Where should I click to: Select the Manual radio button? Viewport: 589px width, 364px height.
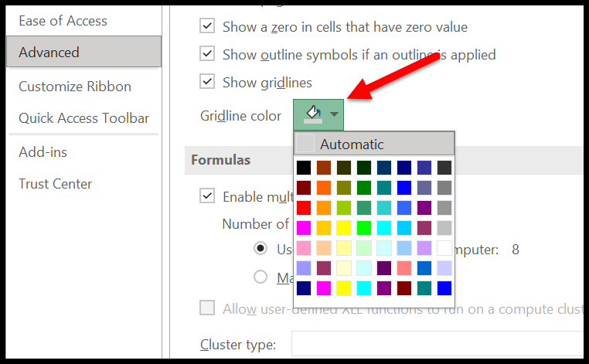click(260, 277)
